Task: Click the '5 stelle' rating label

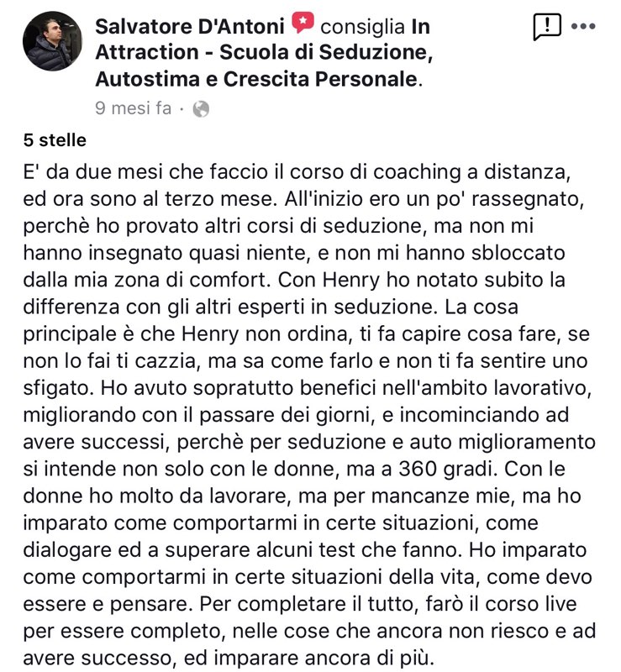Action: pyautogui.click(x=55, y=140)
